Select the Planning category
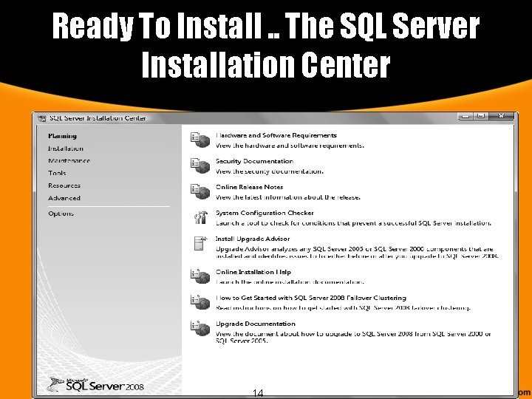532x399 pixels. (x=62, y=136)
